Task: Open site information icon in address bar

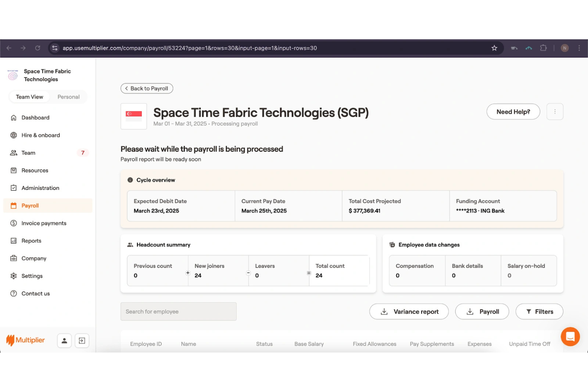Action: tap(55, 48)
